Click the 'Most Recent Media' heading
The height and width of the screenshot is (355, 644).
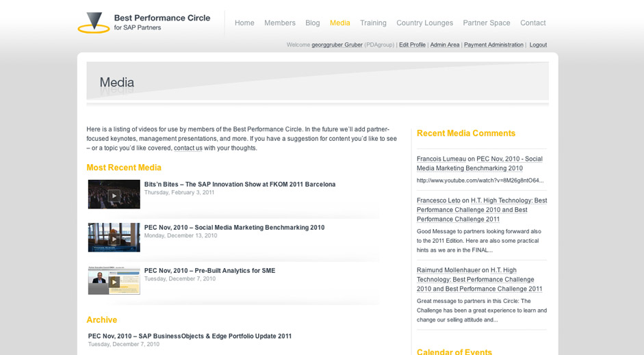[124, 168]
